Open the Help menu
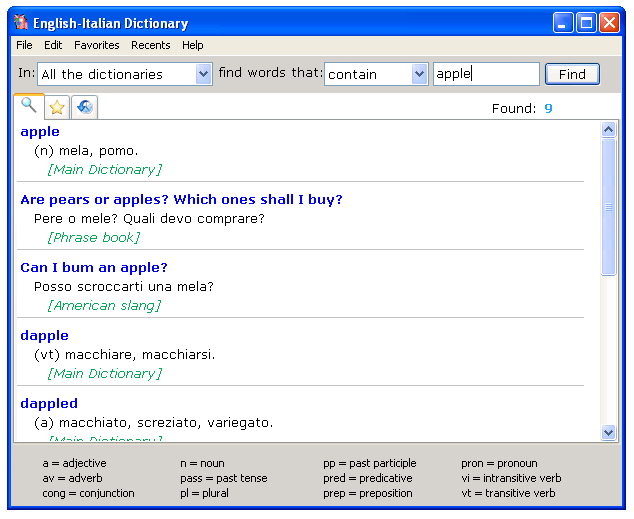This screenshot has height=519, width=634. (192, 45)
